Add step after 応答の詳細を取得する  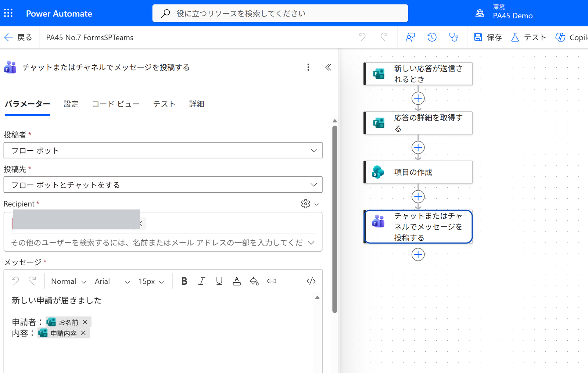tap(418, 148)
